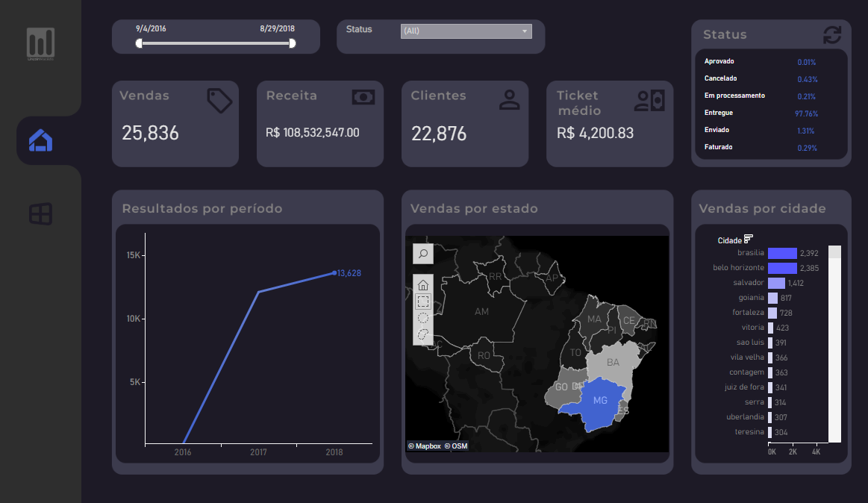Screen dimensions: 868x503
Task: Click the tag icon on the Vendas card
Action: (222, 101)
